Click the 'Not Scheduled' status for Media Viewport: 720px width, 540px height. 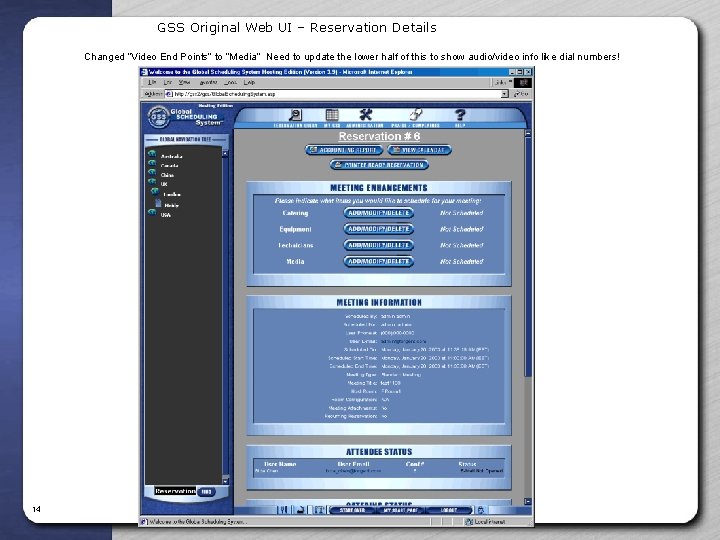[x=461, y=261]
